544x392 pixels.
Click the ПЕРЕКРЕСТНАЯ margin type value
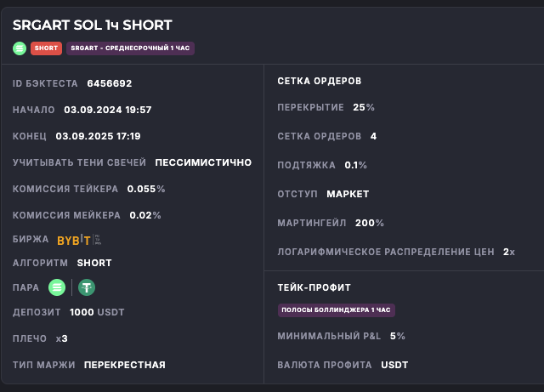click(125, 365)
